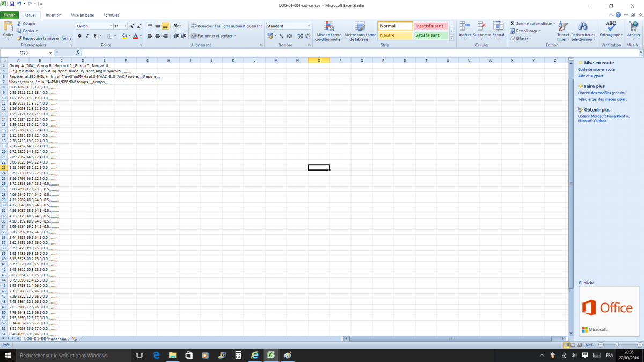The image size is (644, 362).
Task: Click the Save icon in title bar
Action: (11, 4)
